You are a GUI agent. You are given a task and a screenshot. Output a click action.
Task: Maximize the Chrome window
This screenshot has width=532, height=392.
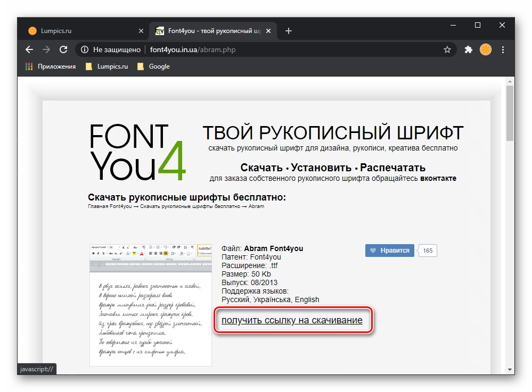click(x=477, y=25)
